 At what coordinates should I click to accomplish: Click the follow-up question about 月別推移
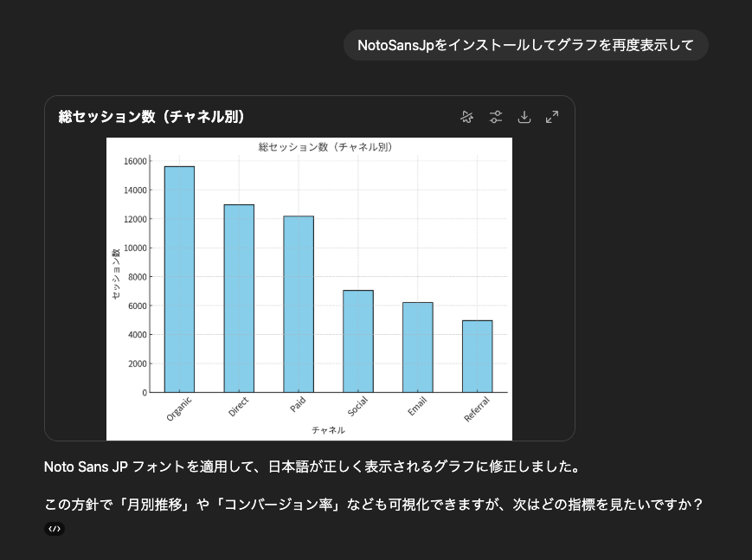click(x=372, y=505)
